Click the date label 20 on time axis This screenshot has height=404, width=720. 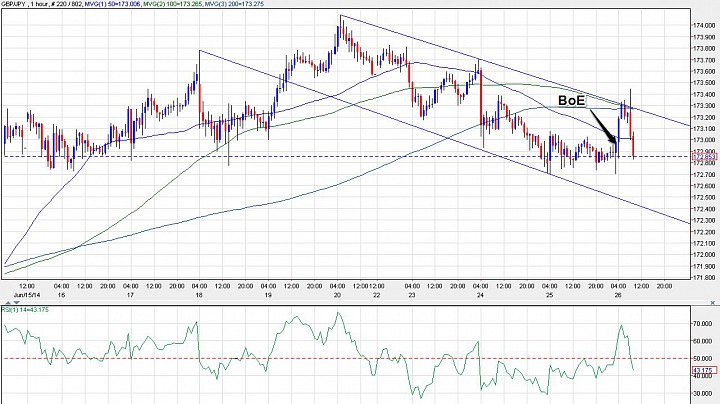[x=337, y=295]
